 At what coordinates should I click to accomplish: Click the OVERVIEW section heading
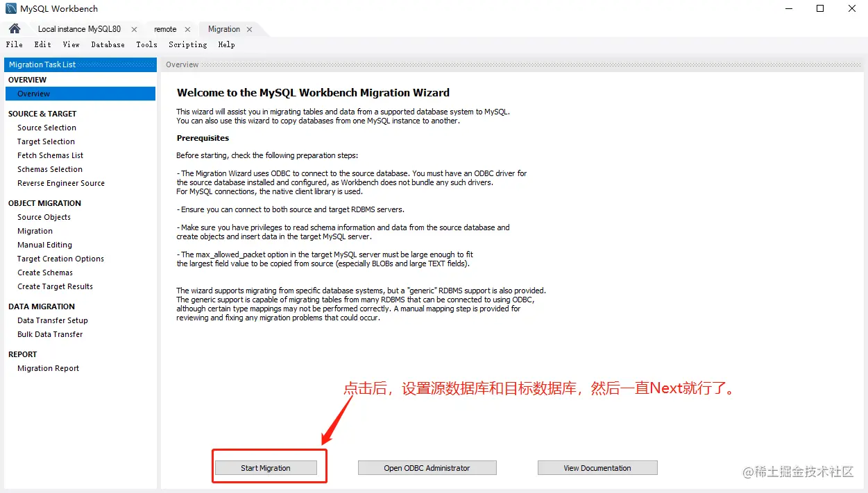tap(28, 80)
